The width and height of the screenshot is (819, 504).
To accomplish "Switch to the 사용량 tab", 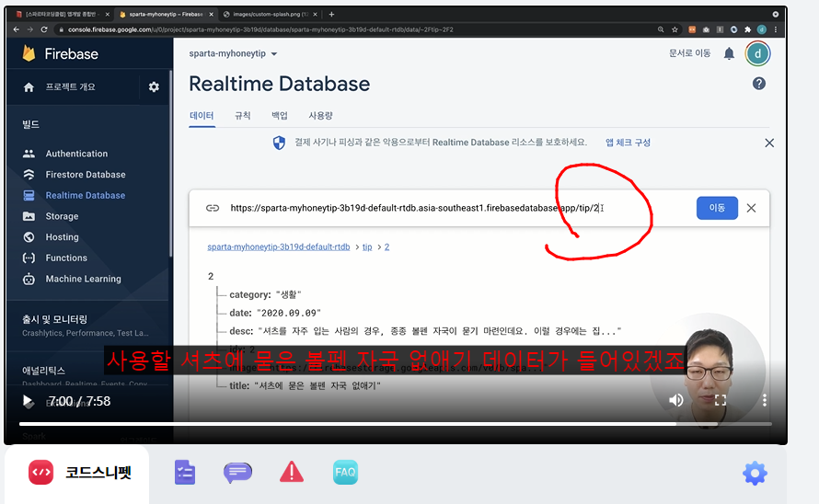I will (x=321, y=116).
